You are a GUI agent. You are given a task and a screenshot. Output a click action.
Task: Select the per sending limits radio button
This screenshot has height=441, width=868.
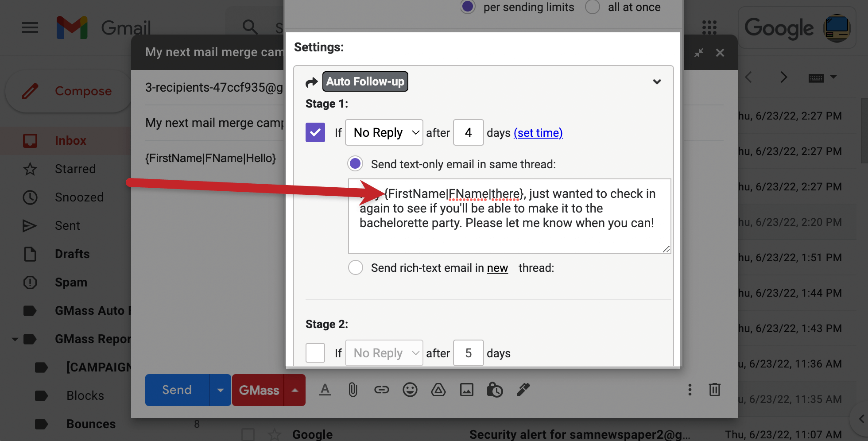[x=468, y=7]
